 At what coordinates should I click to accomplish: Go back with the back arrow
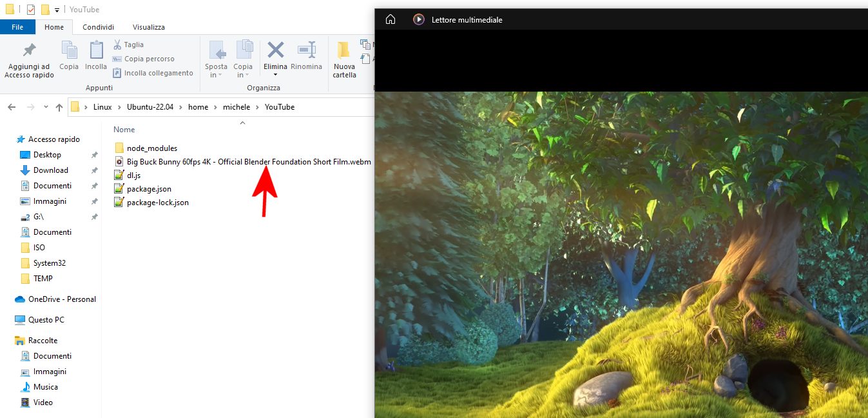coord(12,107)
